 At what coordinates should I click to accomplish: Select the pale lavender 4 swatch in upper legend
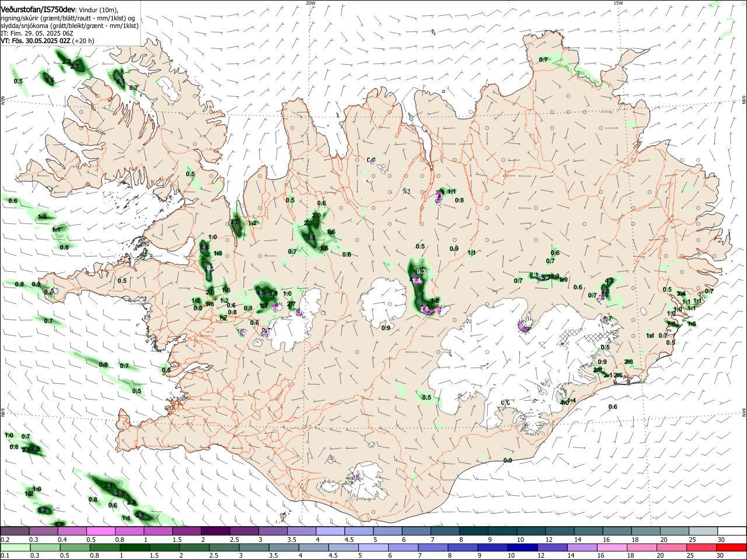330,531
